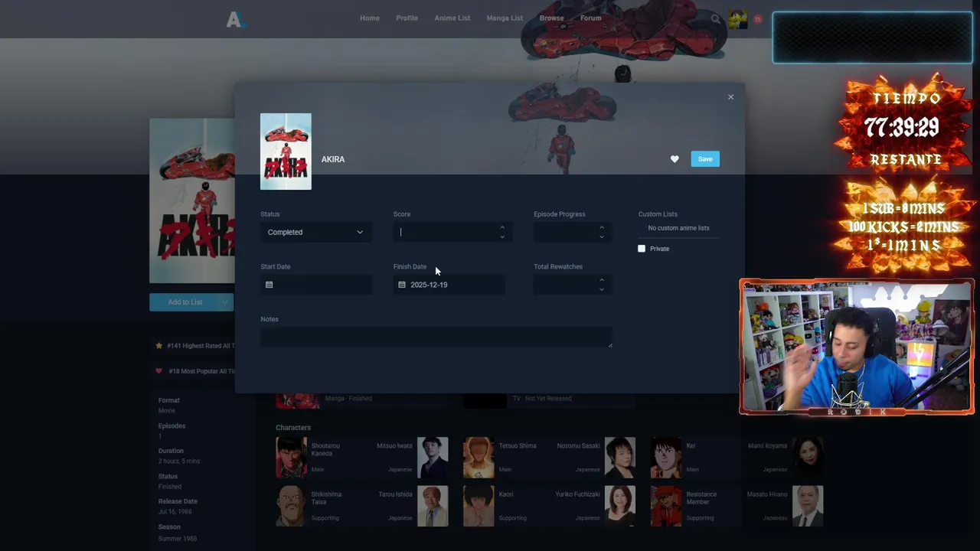This screenshot has height=551, width=980.
Task: Click the AniList logo
Action: 236,20
